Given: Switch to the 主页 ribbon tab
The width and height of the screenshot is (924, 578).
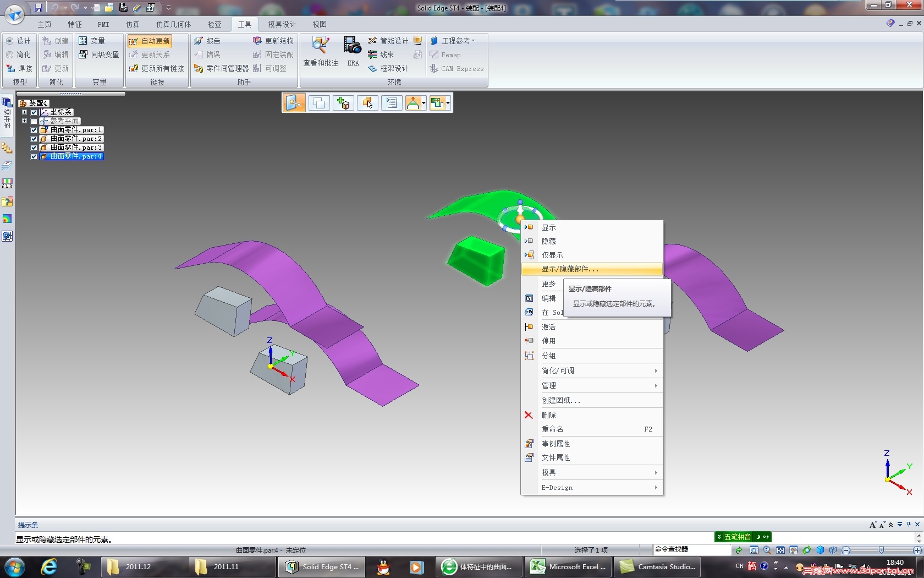Looking at the screenshot, I should tap(45, 24).
